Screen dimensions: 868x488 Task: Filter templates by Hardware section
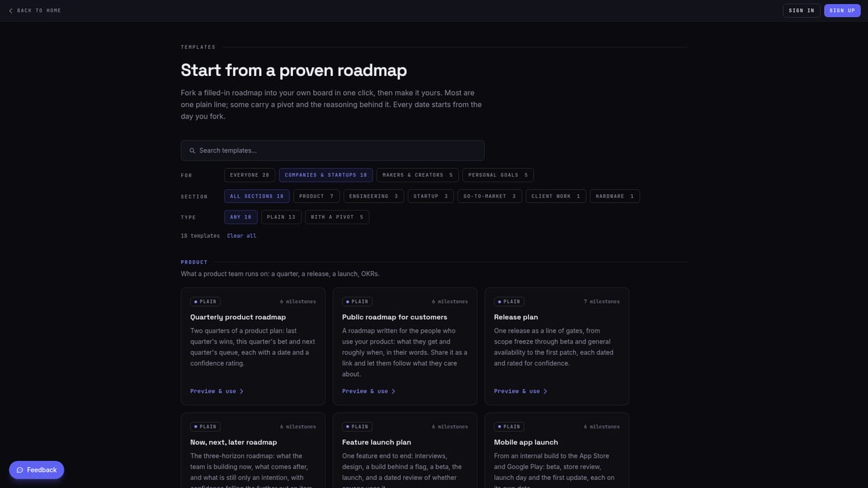pyautogui.click(x=615, y=196)
